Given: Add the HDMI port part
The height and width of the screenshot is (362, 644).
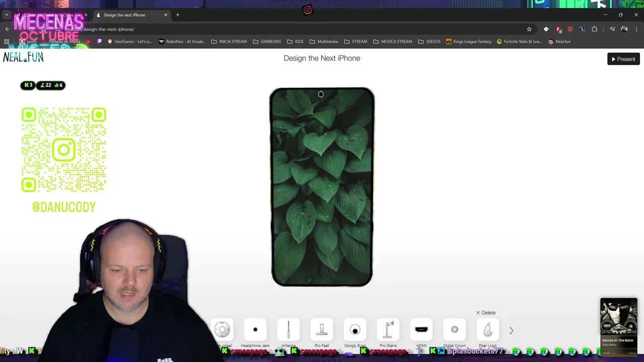Looking at the screenshot, I should tap(421, 330).
